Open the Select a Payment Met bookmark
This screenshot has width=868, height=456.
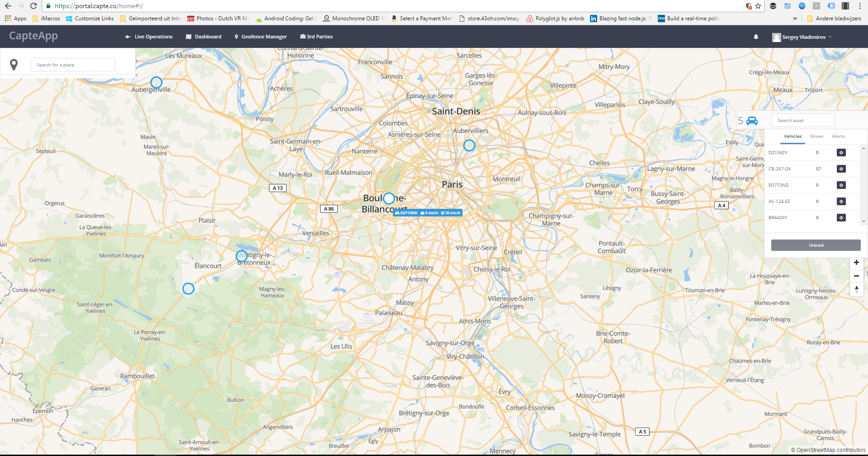tap(421, 19)
